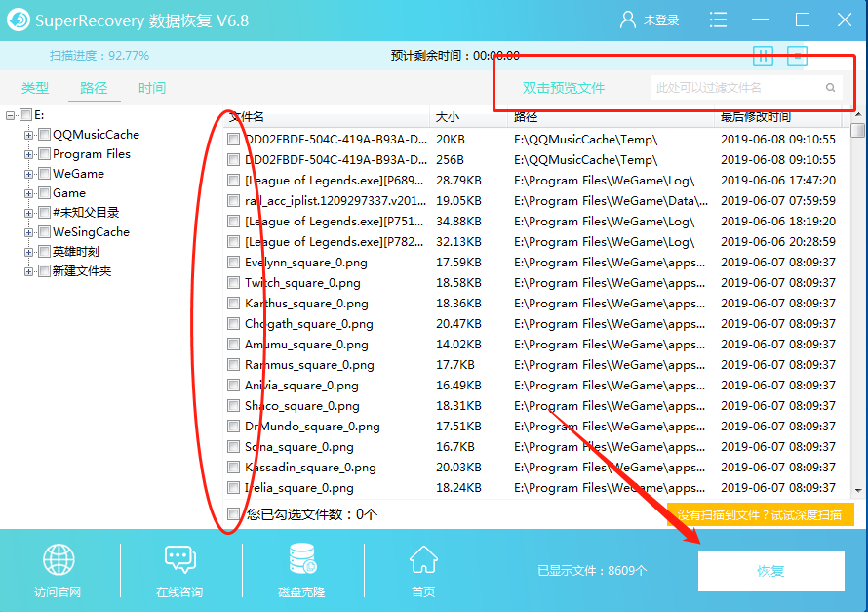Start 在线咨询 online chat via chat icon
Screen dimensions: 868x612
click(x=179, y=559)
